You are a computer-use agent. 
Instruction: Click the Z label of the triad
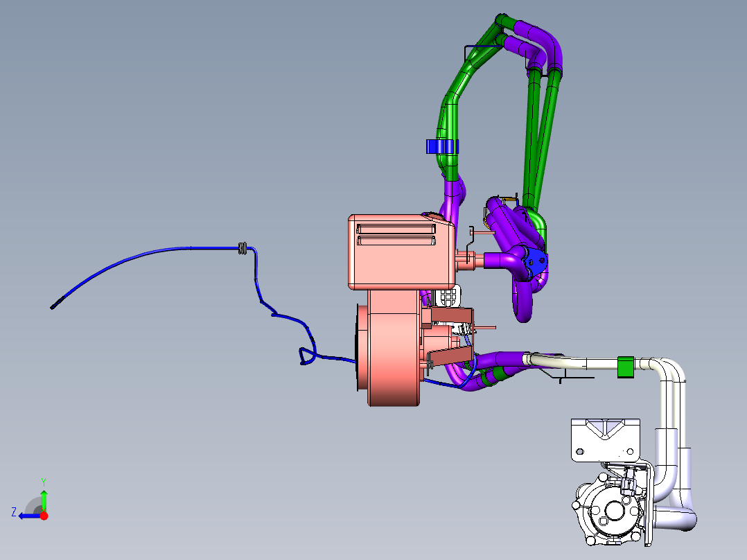14,512
